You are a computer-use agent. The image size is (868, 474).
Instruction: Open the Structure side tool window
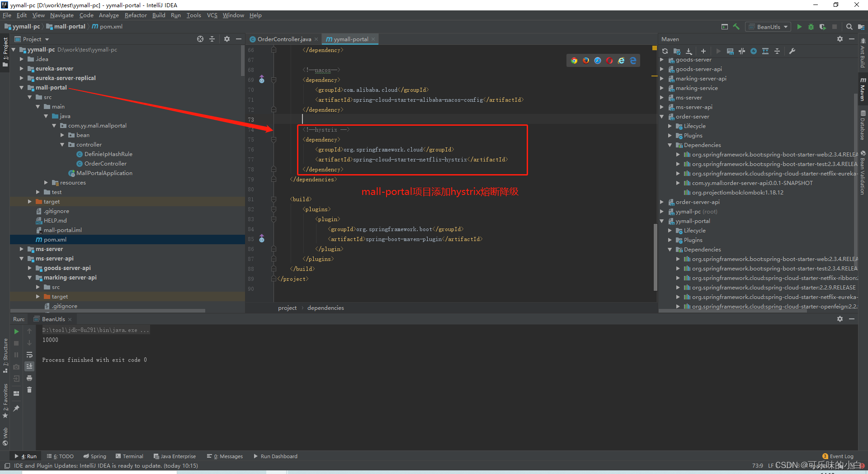click(x=5, y=355)
